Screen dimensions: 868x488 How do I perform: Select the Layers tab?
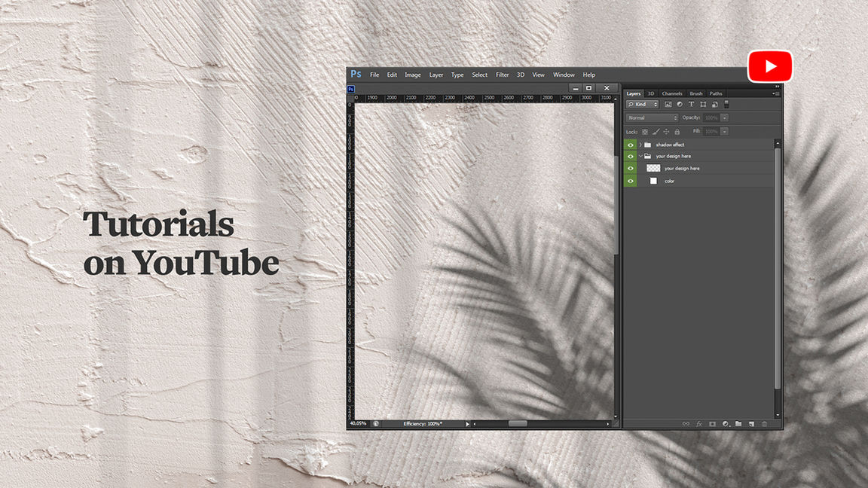pos(633,93)
